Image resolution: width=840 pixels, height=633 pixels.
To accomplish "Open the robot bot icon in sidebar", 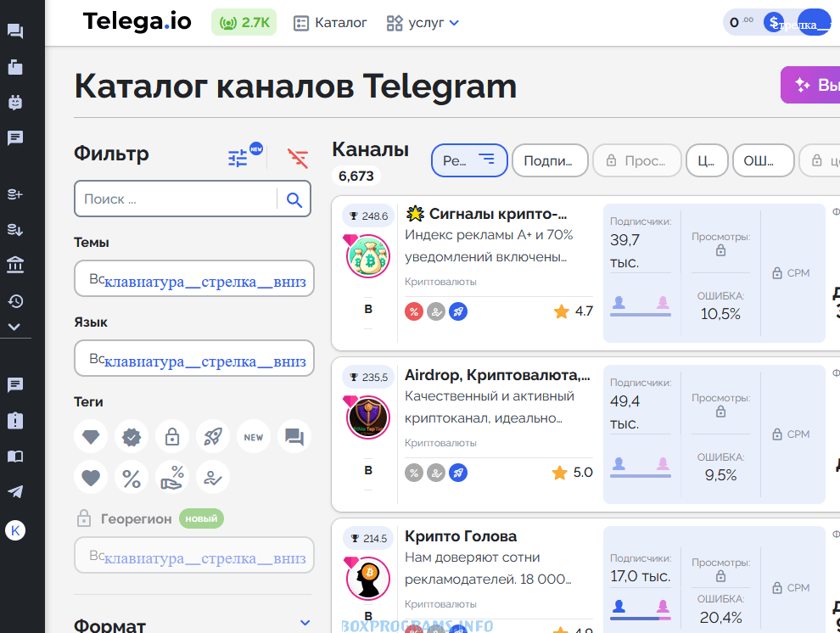I will pos(15,103).
